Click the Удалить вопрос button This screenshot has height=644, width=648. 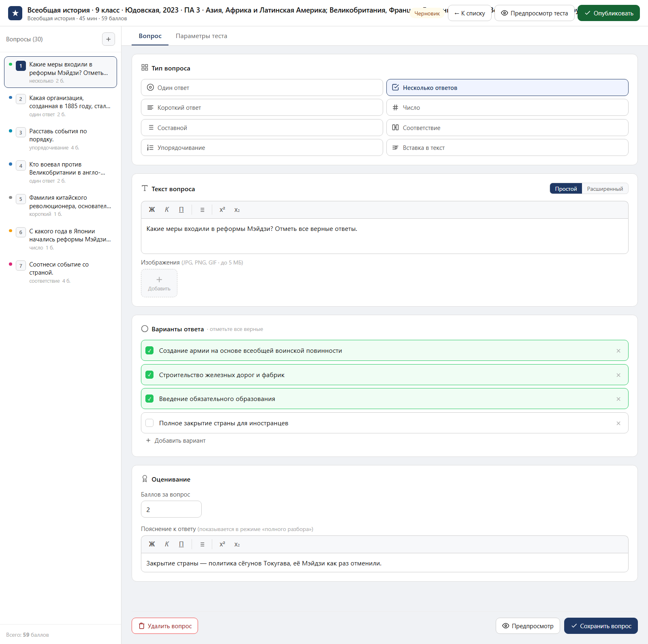165,626
